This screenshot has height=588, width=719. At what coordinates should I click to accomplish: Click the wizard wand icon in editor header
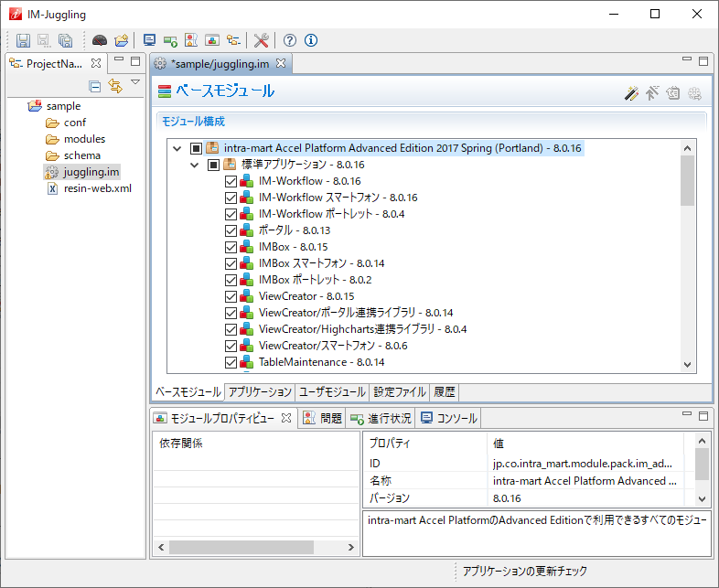[631, 93]
